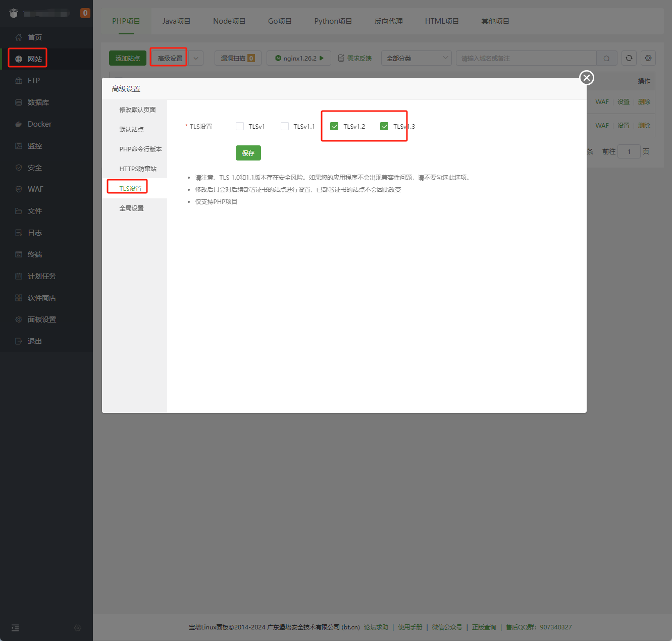Open the 全部分类 category dropdown
672x641 pixels.
click(x=417, y=58)
